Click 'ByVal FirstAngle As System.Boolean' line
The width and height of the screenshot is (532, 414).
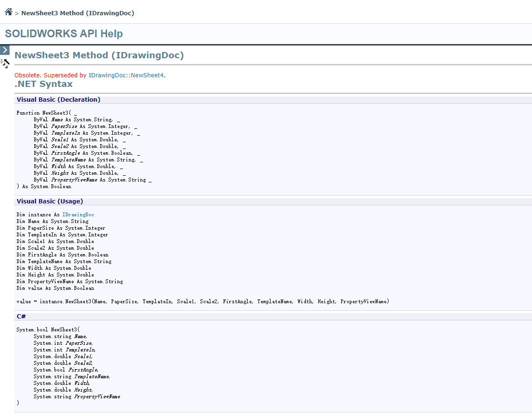87,153
